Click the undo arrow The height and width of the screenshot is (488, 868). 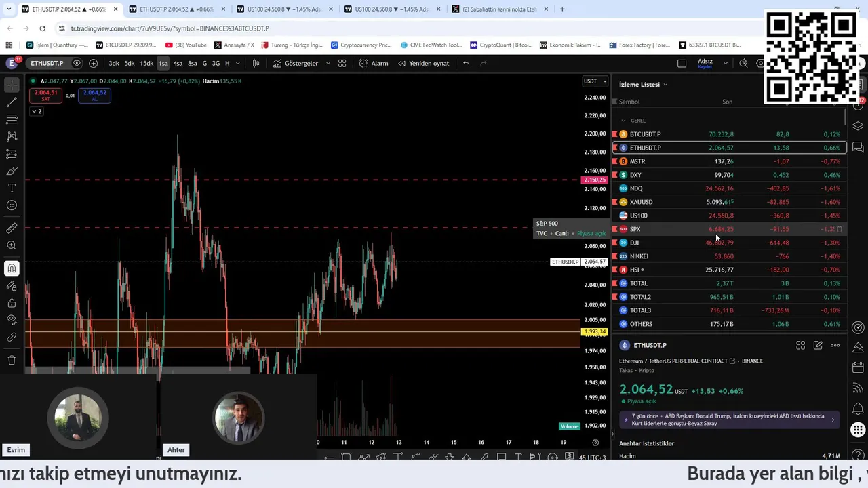click(x=466, y=63)
